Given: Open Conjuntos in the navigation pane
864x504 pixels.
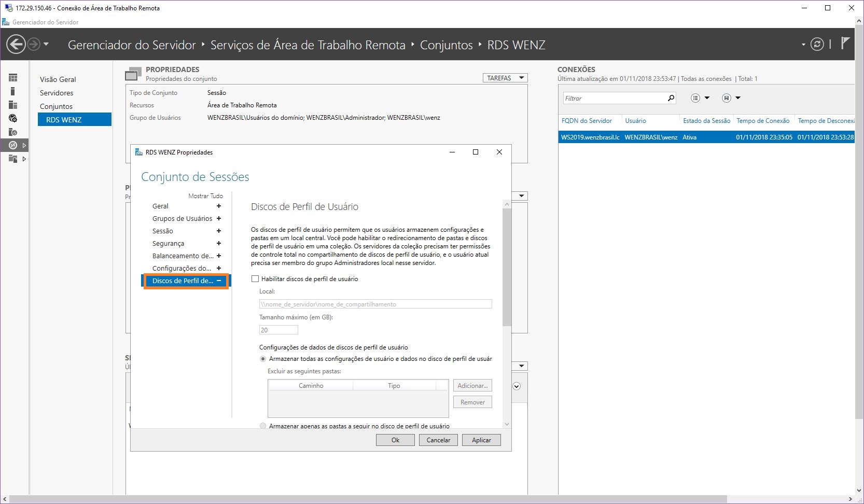Looking at the screenshot, I should point(56,106).
